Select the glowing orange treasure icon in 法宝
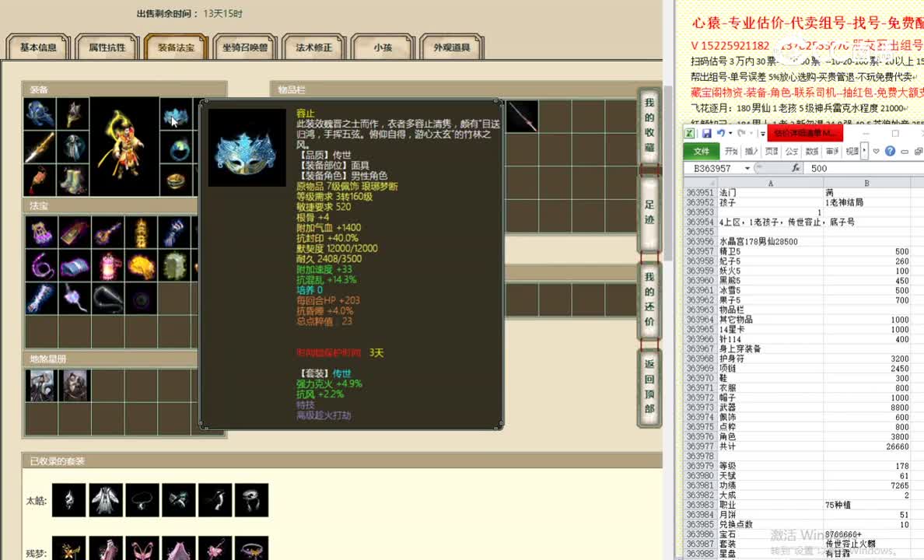This screenshot has width=924, height=560. coord(141,265)
